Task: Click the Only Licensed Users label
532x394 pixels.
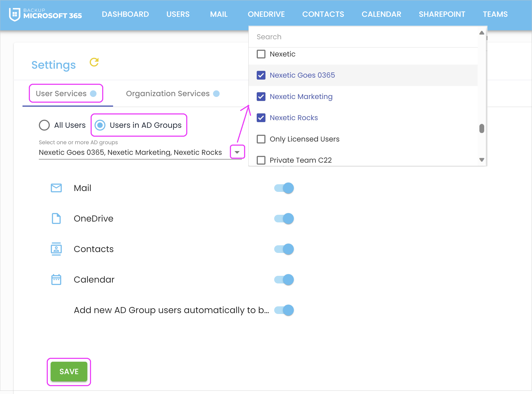Action: 305,139
